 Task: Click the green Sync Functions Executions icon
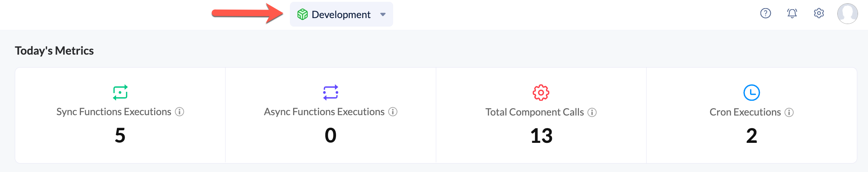coord(120,92)
